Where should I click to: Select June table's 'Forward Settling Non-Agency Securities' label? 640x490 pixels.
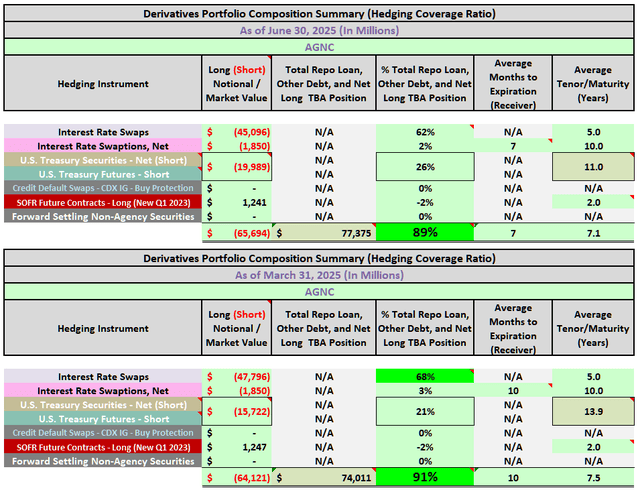103,216
